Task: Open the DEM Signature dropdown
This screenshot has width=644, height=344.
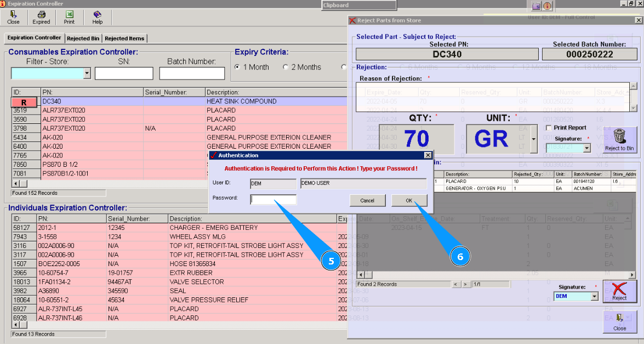Action: click(x=594, y=296)
